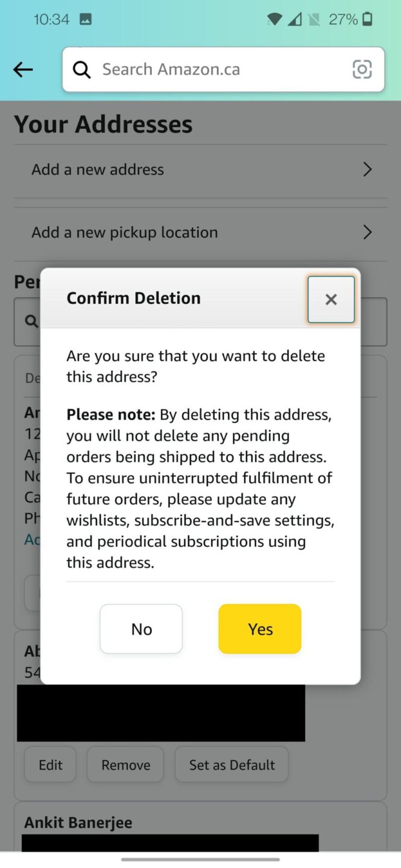Tap the back arrow icon

click(22, 69)
